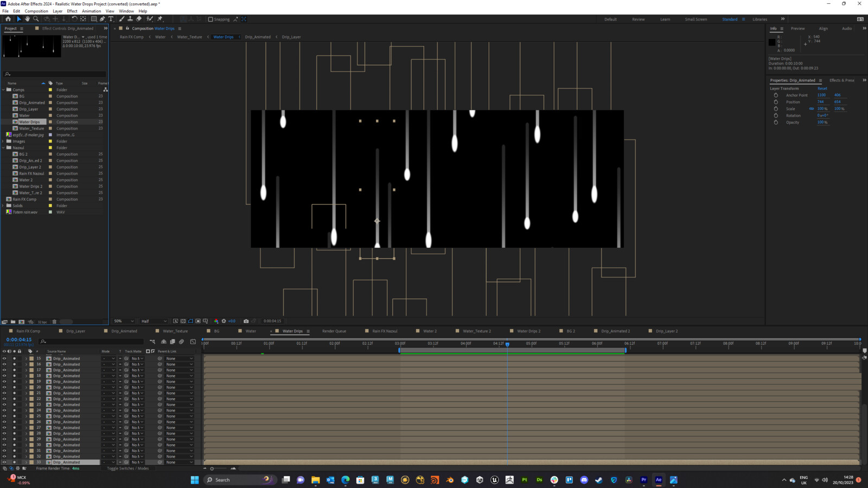The width and height of the screenshot is (868, 488).
Task: Open the Graph Editor in the timeline
Action: point(192,342)
